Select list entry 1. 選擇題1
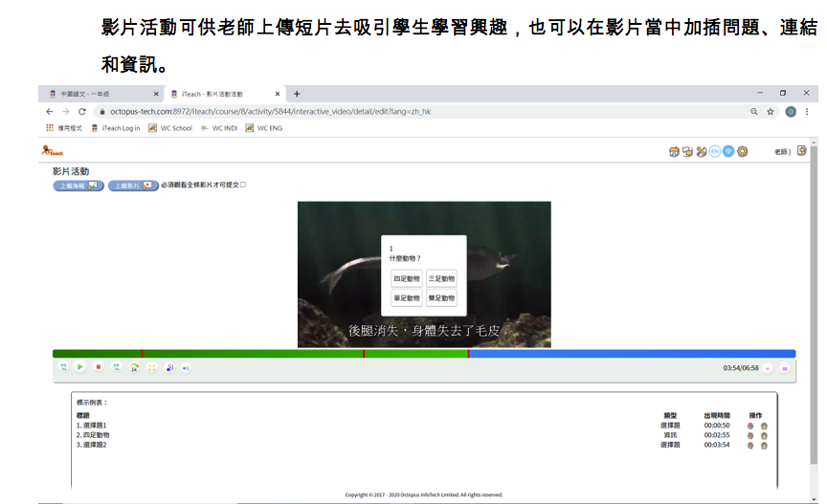This screenshot has height=504, width=827. click(92, 426)
